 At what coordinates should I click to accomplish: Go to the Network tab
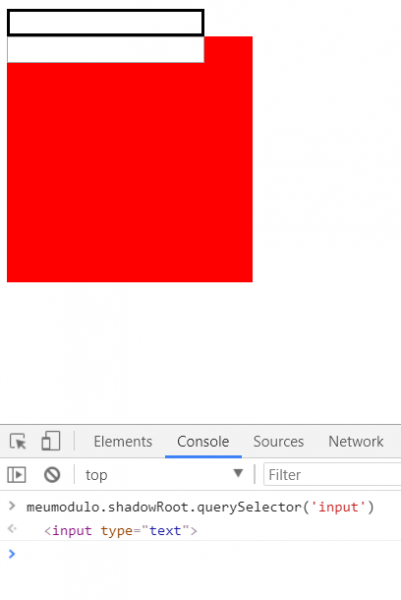click(356, 442)
